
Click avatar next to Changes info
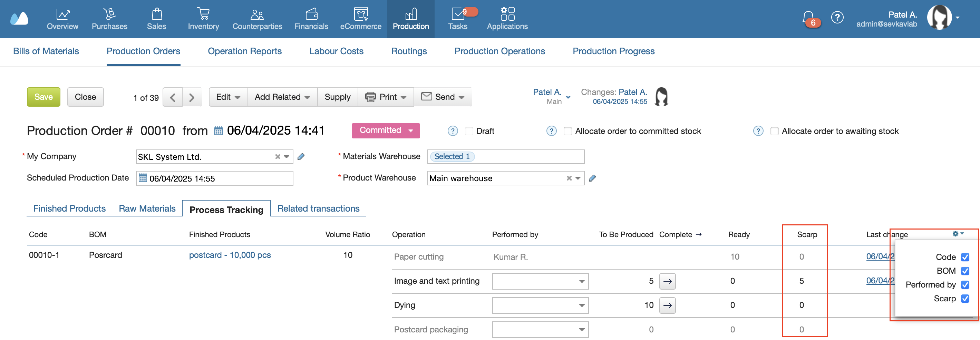(x=661, y=97)
